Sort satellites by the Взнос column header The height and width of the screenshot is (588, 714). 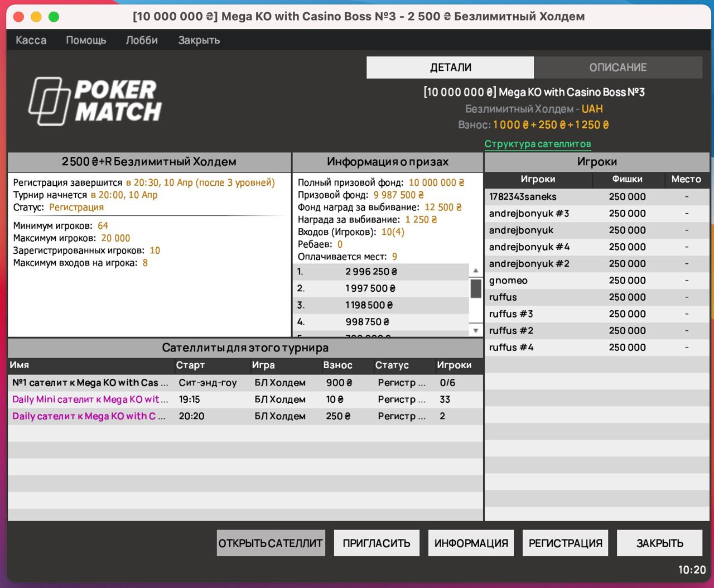[347, 365]
